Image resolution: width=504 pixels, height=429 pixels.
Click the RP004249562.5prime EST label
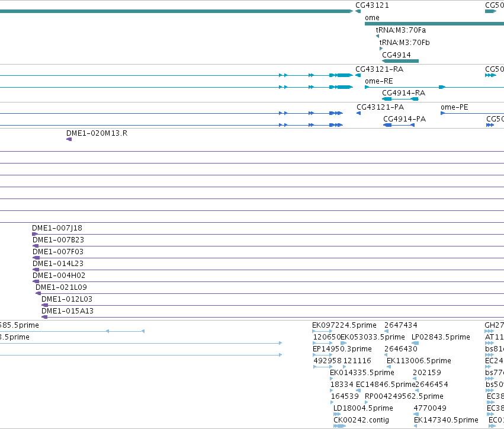tap(404, 397)
